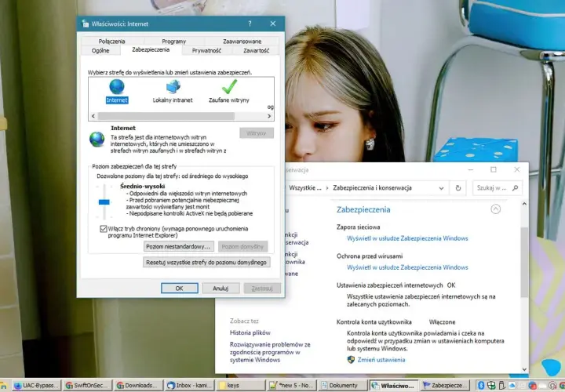
Task: Click the Anuluj button
Action: (221, 289)
